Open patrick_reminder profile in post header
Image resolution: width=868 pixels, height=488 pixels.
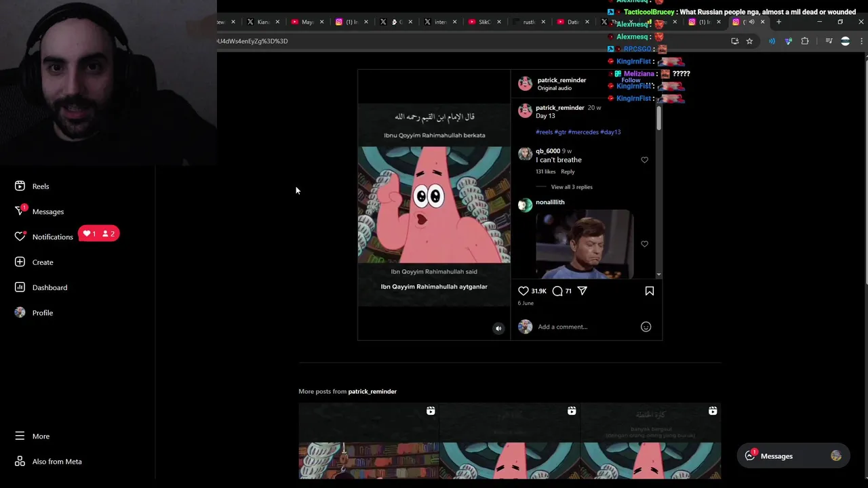561,80
